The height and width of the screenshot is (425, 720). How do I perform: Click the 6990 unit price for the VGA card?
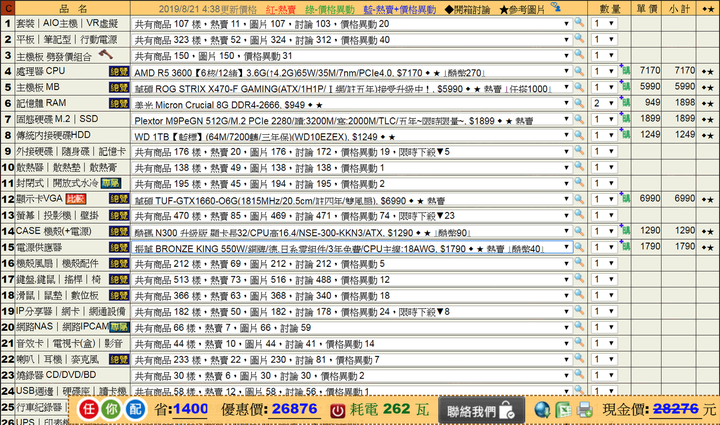click(650, 198)
